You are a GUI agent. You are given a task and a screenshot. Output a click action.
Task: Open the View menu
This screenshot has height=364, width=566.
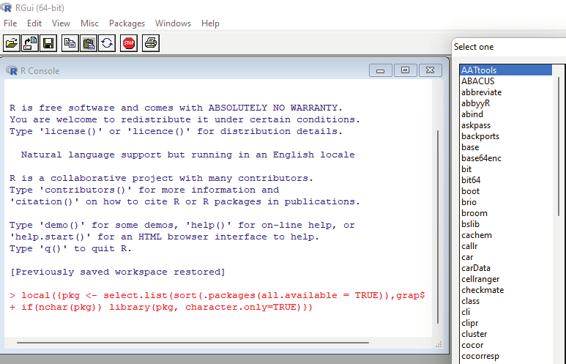click(61, 23)
